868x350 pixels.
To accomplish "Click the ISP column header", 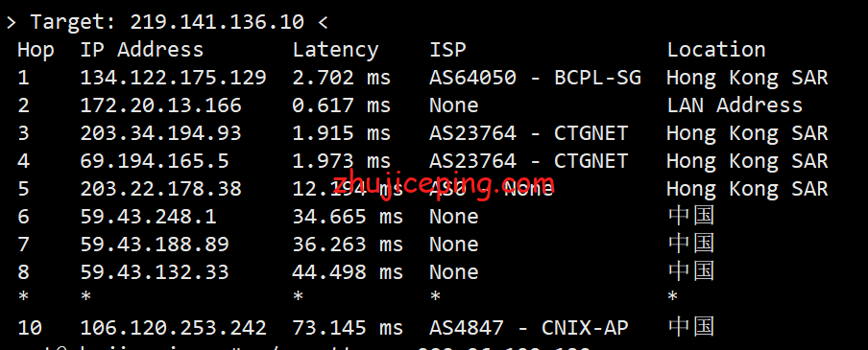I will [x=447, y=50].
